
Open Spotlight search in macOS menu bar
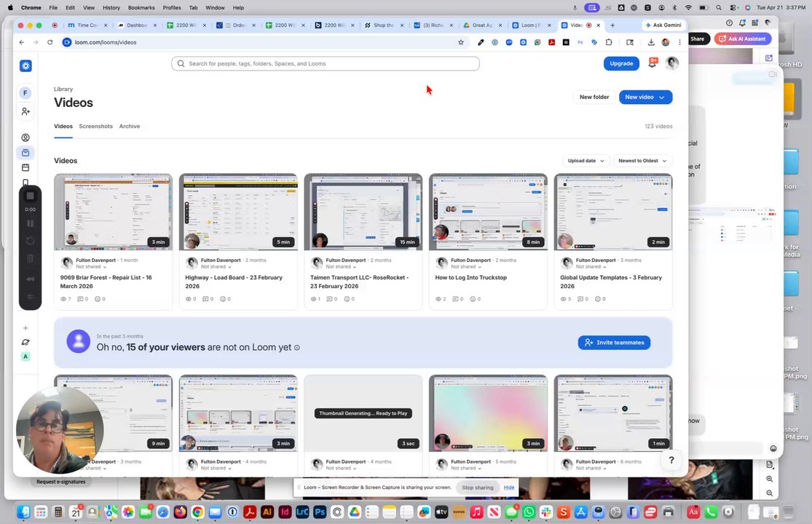click(x=718, y=8)
